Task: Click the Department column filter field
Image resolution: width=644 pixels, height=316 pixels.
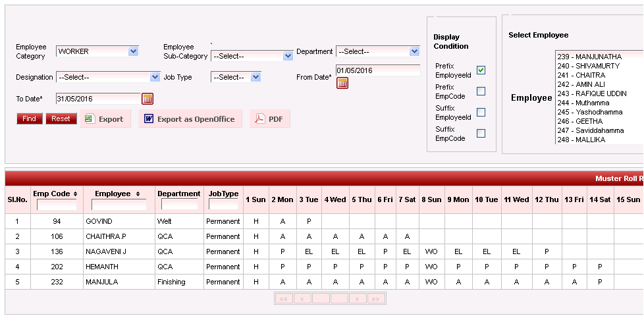Action: click(179, 205)
